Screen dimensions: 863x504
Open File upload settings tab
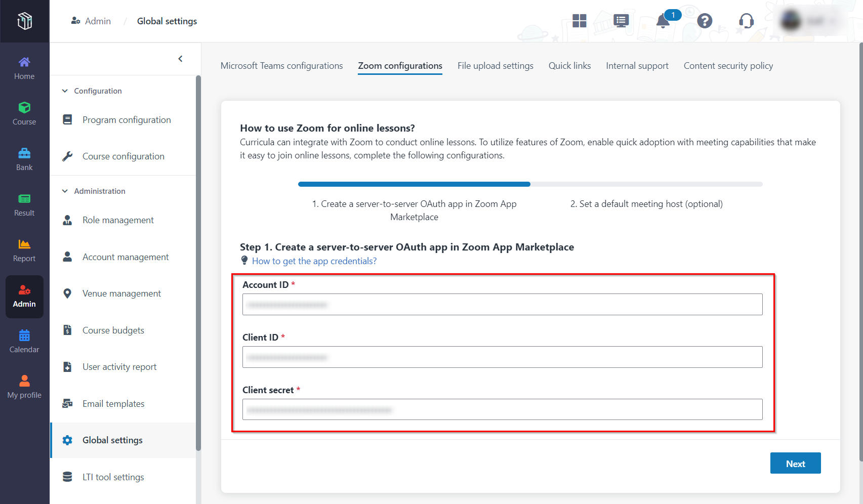click(496, 66)
